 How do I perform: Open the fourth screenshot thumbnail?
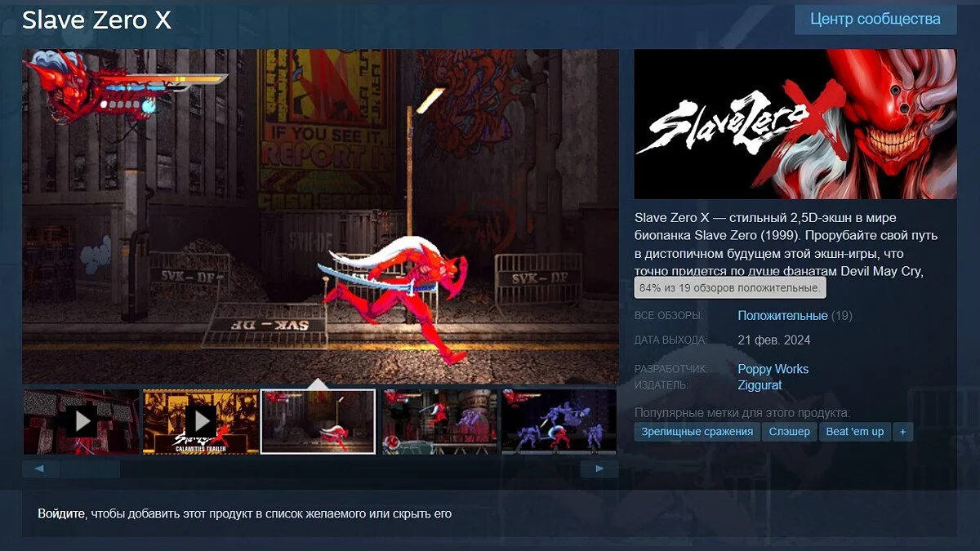pos(439,421)
